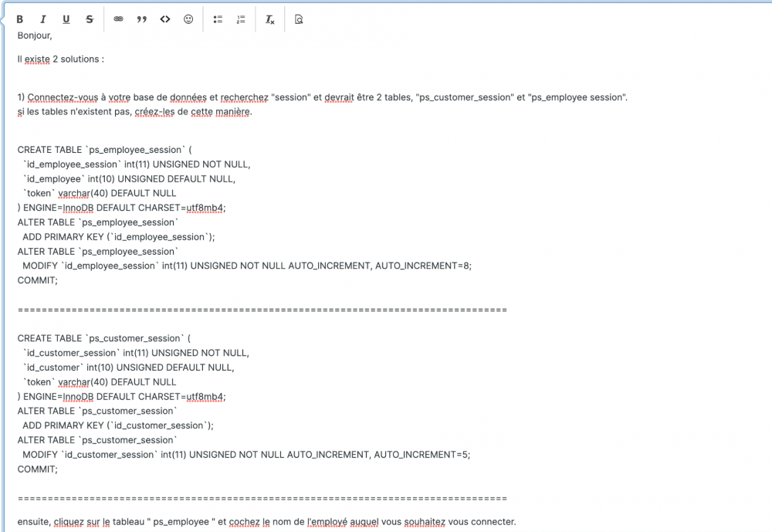This screenshot has width=772, height=532.
Task: Open the document preview icon
Action: (x=298, y=19)
